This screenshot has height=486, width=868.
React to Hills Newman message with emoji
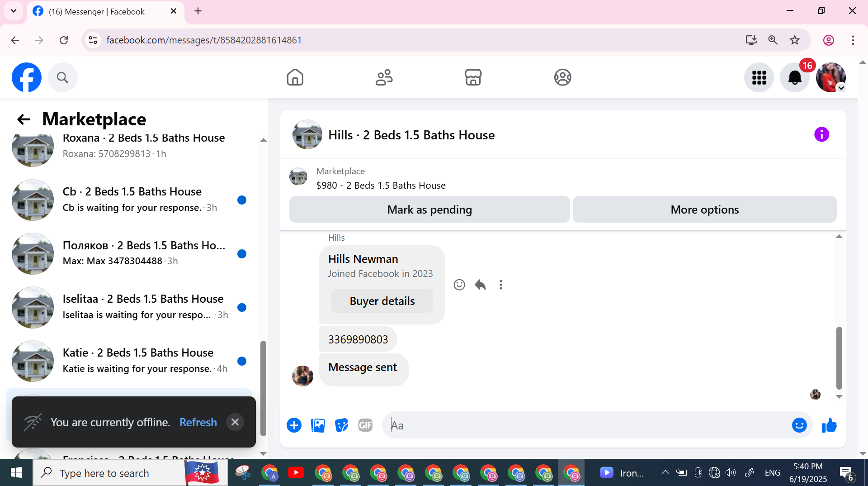(459, 285)
